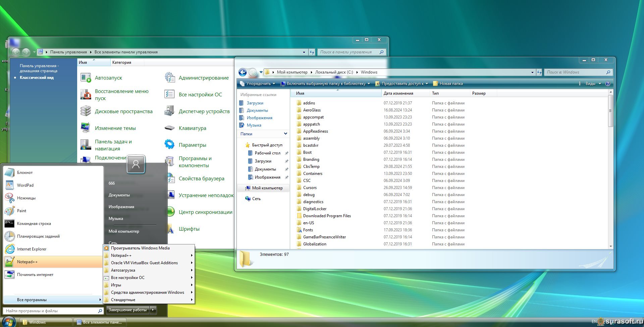Click the New Folder (Новая папка) button
Screen dimensions: 644x327
coord(448,84)
